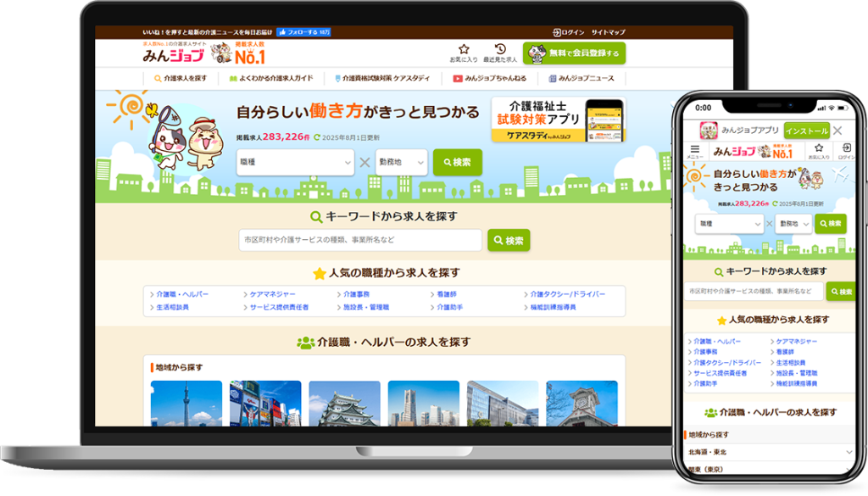Open the 職種 dropdown on phone
868x496 pixels.
(x=731, y=224)
